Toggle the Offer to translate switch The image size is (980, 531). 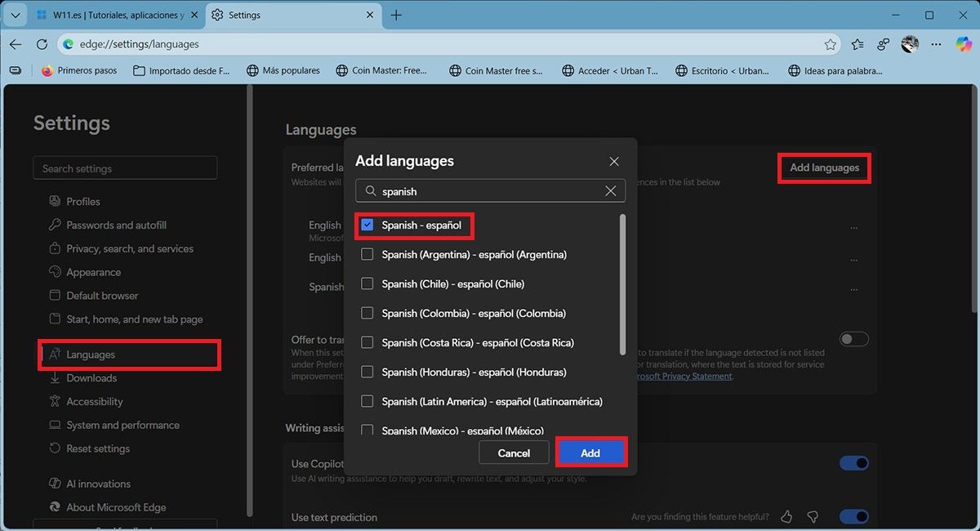(x=854, y=339)
